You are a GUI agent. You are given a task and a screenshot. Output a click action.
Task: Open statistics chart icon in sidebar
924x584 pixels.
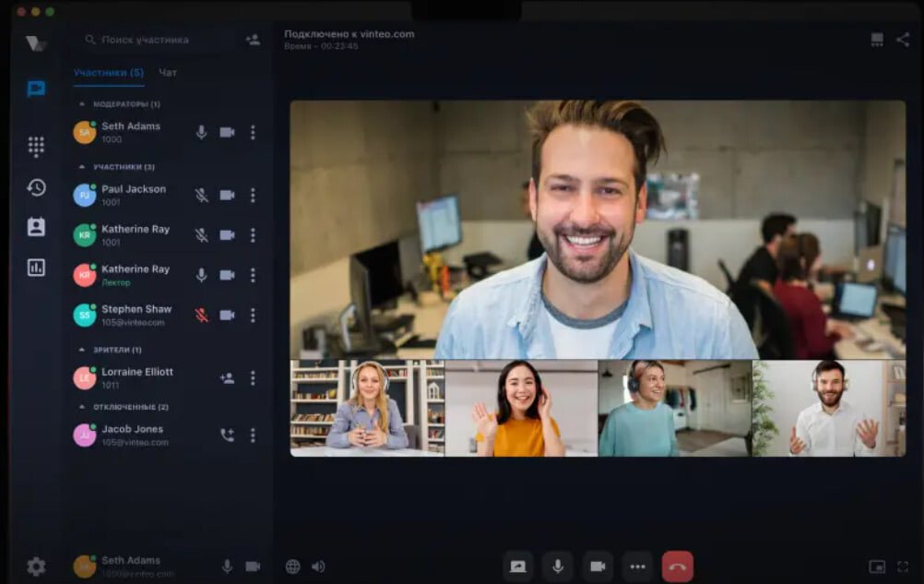coord(36,268)
